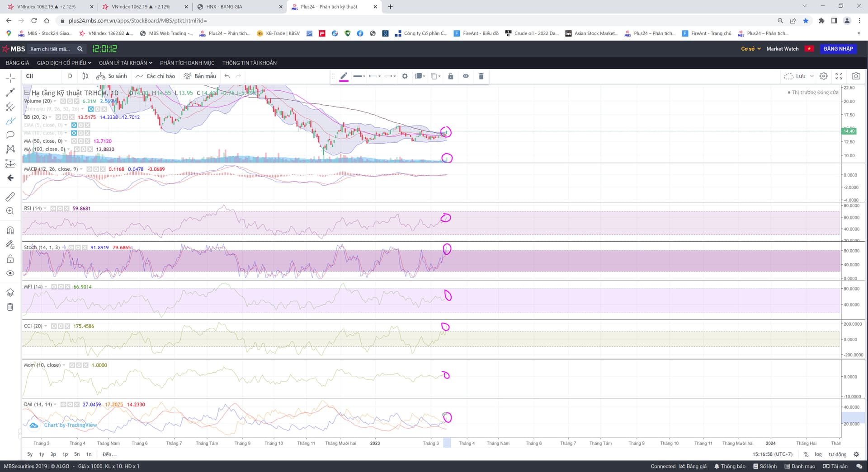
Task: Open Các chỉ báo indicators button
Action: 156,76
